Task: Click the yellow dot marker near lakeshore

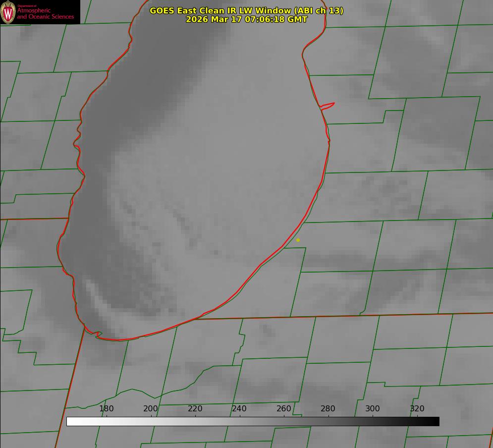Action: (x=298, y=240)
